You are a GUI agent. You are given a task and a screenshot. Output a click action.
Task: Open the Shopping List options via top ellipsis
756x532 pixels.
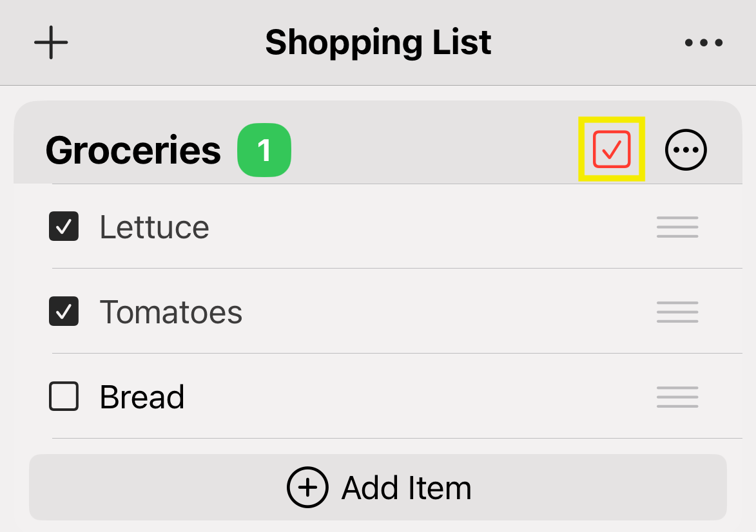(x=703, y=42)
